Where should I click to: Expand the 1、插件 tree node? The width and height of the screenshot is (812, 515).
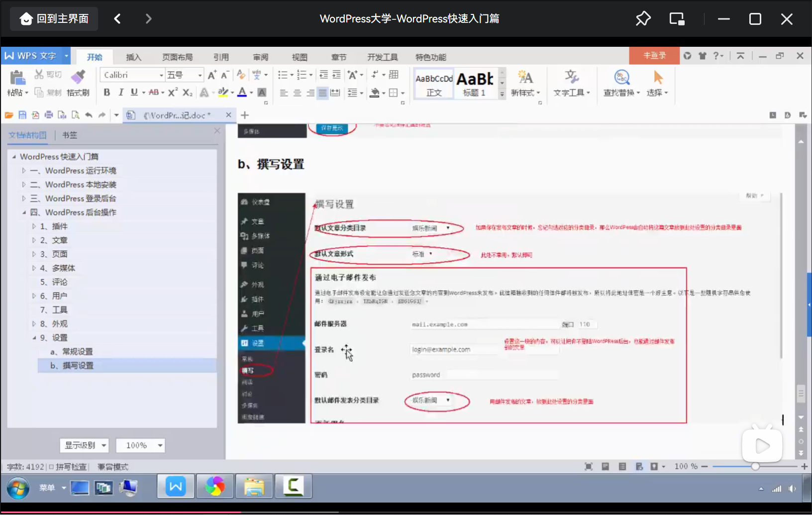(x=34, y=226)
